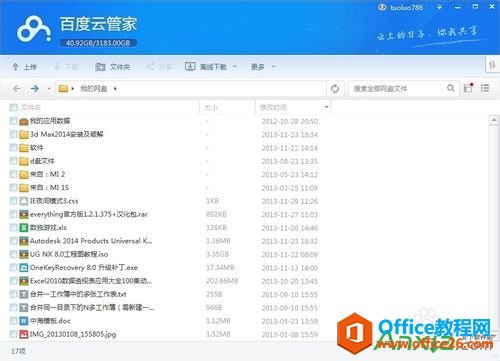This screenshot has width=500, height=361.
Task: Click into the 搜索全部网盘文件 search field
Action: click(398, 88)
